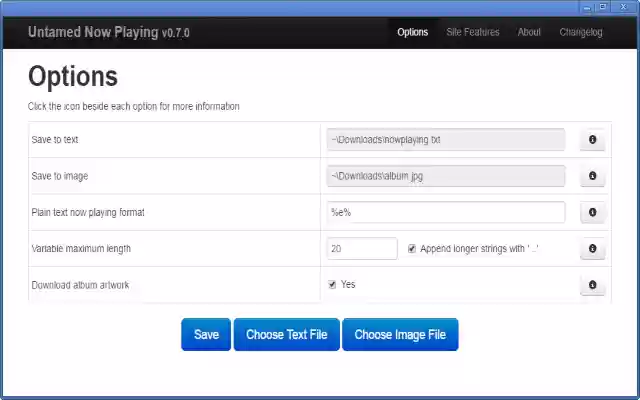Image resolution: width=640 pixels, height=400 pixels.
Task: Click the 'Plain text now playing format' label
Action: [88, 213]
